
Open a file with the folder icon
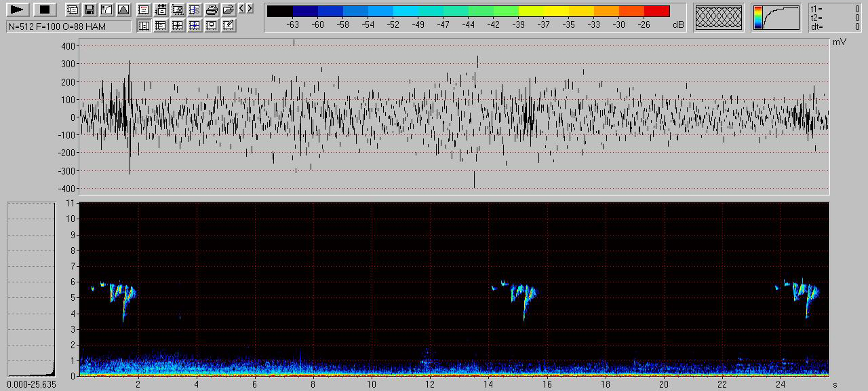(229, 10)
